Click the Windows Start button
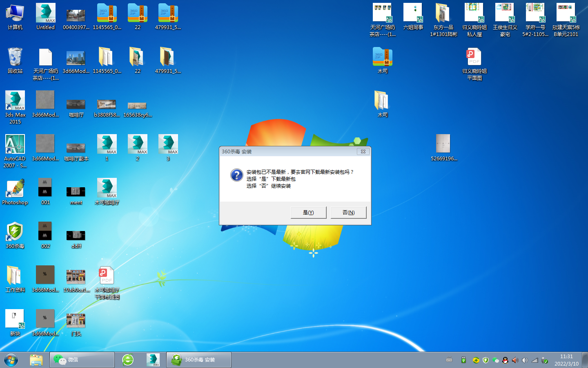The image size is (588, 368). point(11,360)
